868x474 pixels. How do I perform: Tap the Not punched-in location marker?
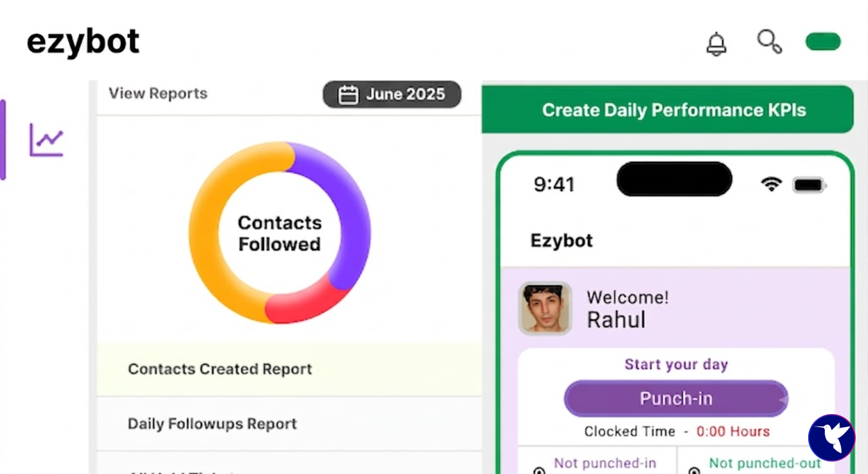pyautogui.click(x=539, y=470)
